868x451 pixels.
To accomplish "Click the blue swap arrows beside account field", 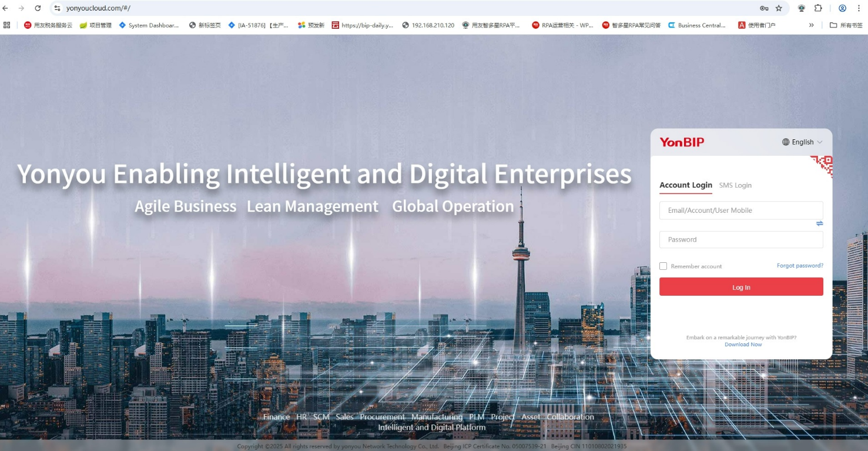I will pos(819,223).
